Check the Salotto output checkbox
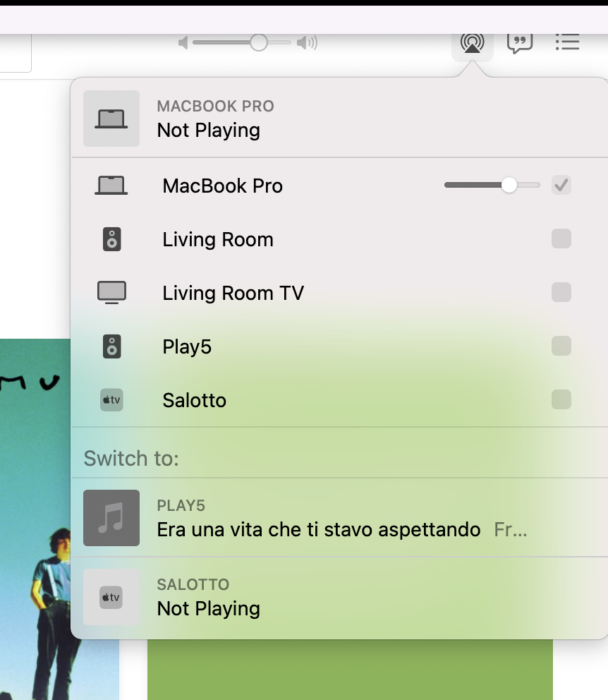 click(561, 399)
